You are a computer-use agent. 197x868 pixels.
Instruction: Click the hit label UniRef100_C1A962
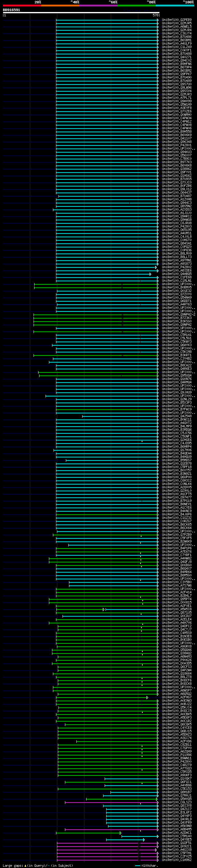[x=177, y=860]
